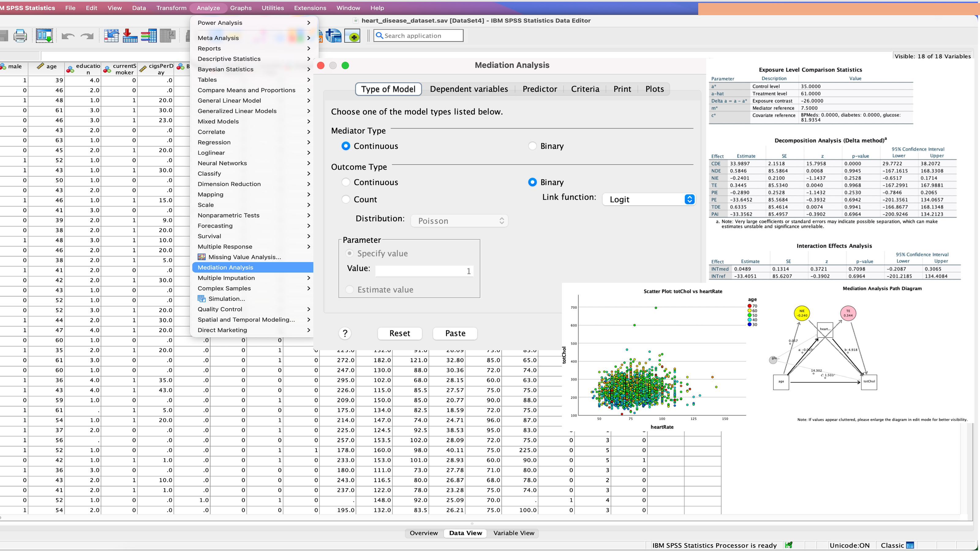This screenshot has height=551, width=980.
Task: Click the green zoom button of Mediation Analysis
Action: click(345, 66)
